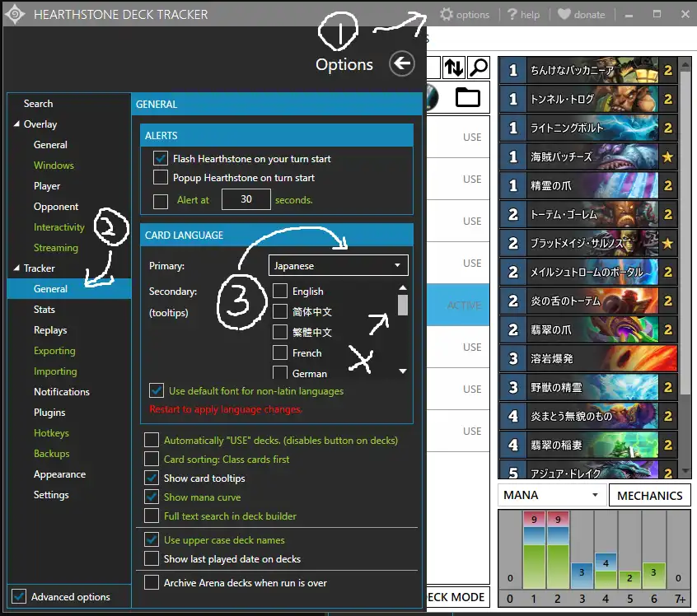The width and height of the screenshot is (697, 616).
Task: Select the ライトニングボルト card row
Action: 588,128
